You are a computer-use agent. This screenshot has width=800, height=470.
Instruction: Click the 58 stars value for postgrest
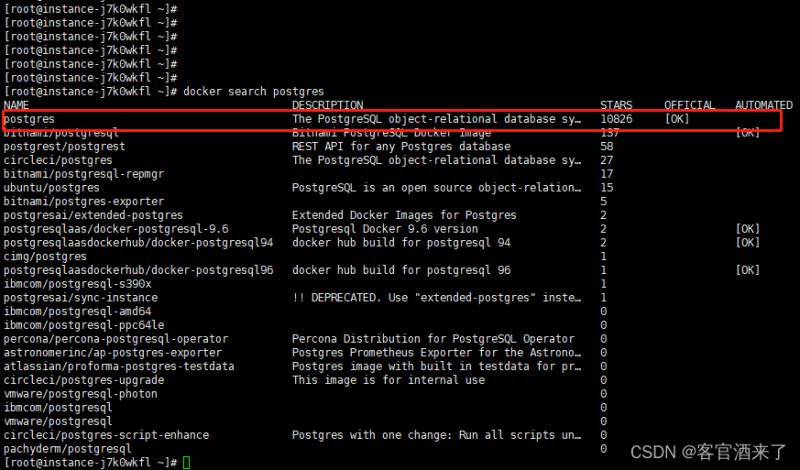pos(607,146)
